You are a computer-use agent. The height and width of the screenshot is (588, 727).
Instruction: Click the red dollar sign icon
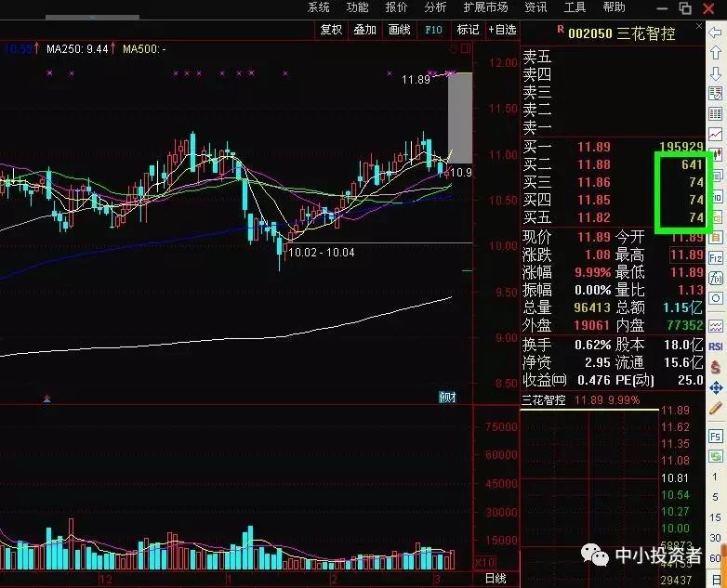click(716, 367)
